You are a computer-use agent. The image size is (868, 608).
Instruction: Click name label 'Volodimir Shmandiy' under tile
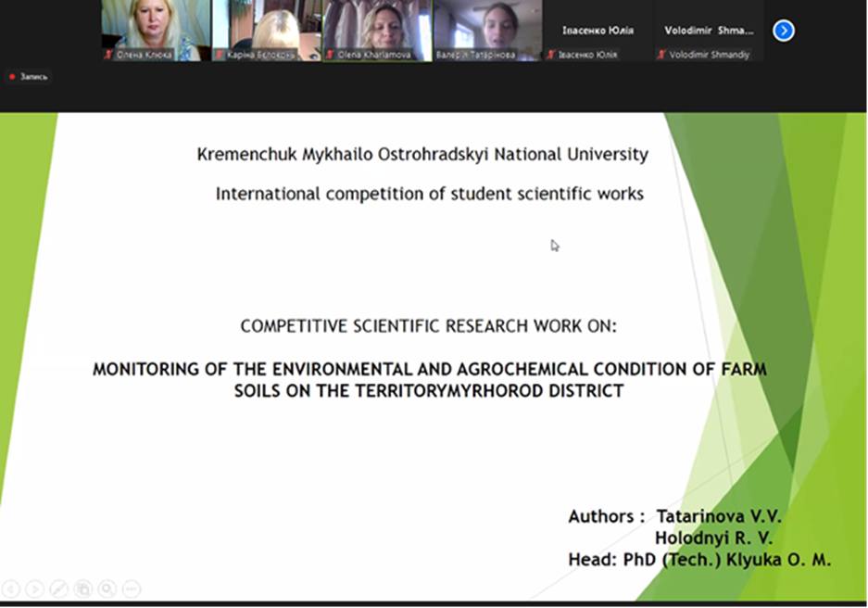click(709, 55)
